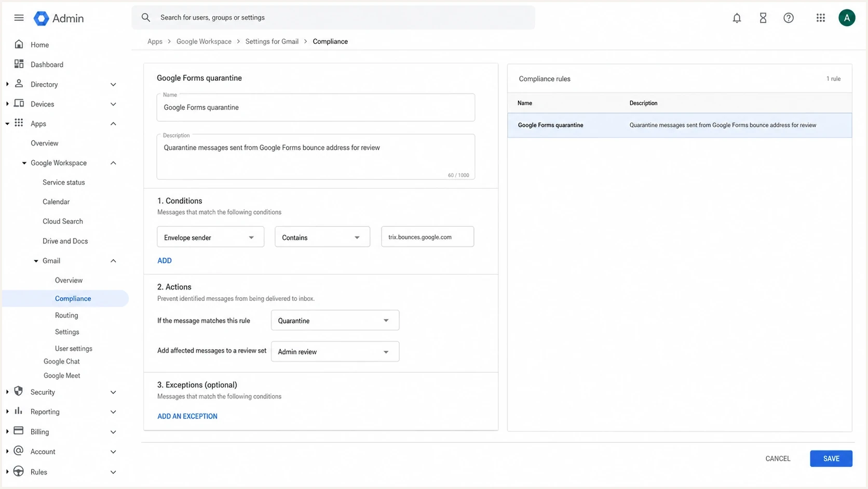
Task: Click the Billing card icon
Action: tap(19, 431)
